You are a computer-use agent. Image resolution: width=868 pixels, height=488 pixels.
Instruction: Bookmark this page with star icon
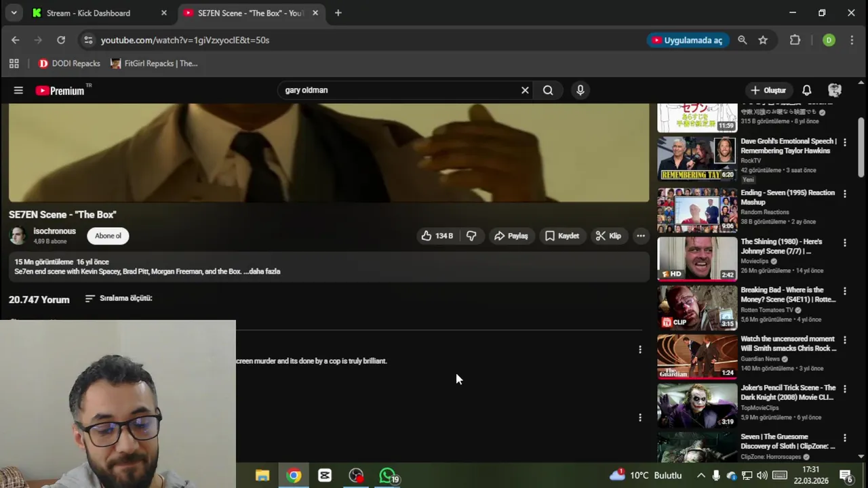click(x=763, y=40)
